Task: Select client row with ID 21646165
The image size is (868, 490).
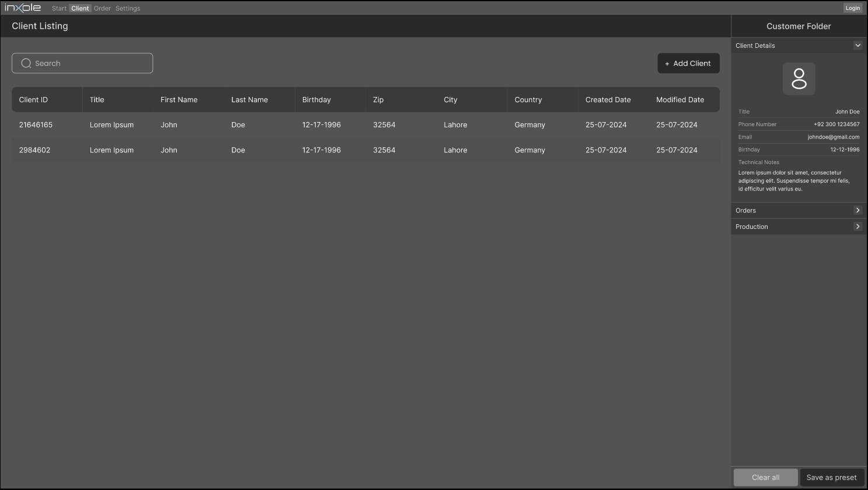Action: coord(365,125)
